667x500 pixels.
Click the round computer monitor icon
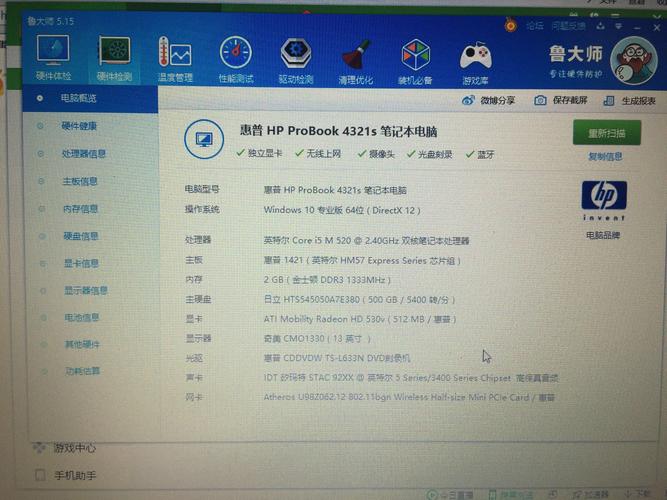[204, 139]
